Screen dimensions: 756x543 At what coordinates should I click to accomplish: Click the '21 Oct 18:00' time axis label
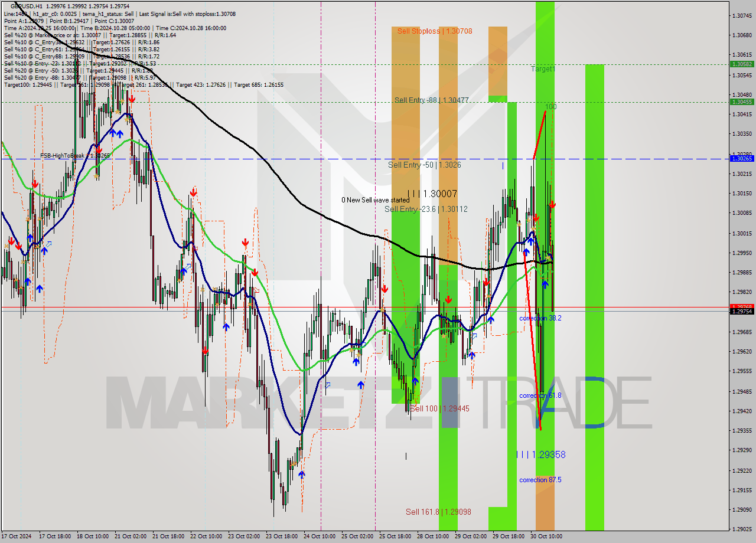tap(168, 537)
